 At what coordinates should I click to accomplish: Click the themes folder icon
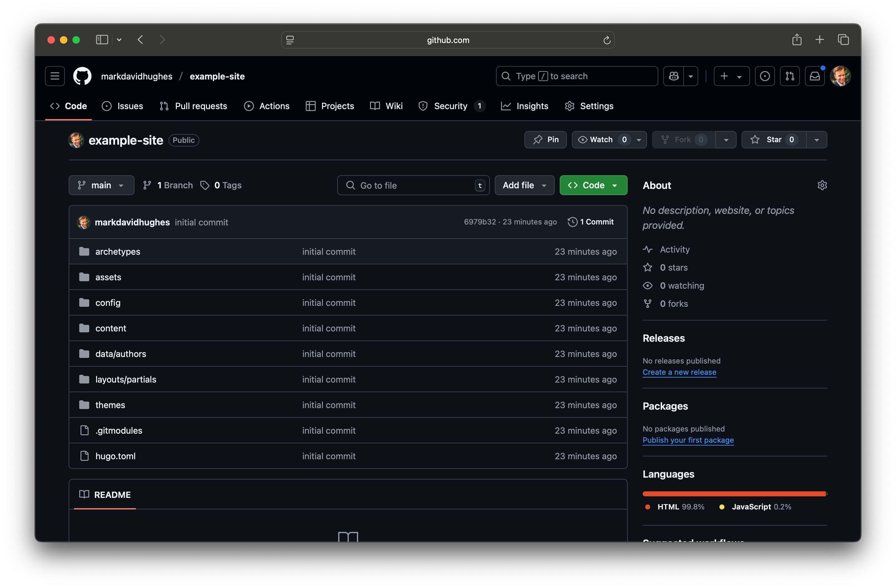(x=84, y=405)
